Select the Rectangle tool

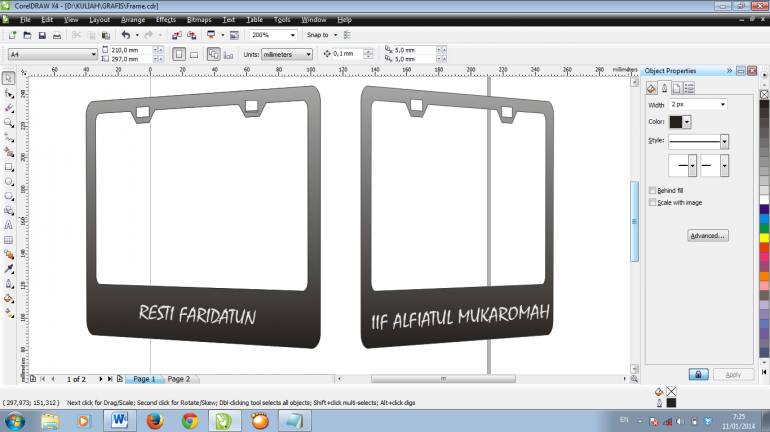(8, 167)
